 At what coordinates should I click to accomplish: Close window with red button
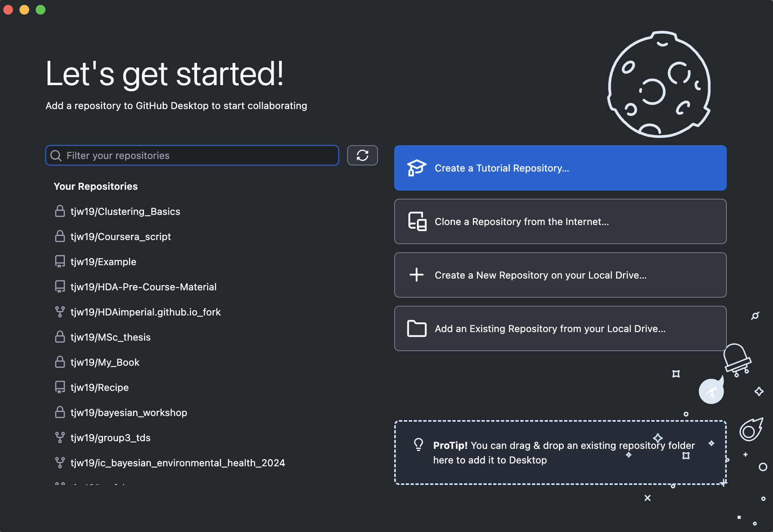[8, 10]
